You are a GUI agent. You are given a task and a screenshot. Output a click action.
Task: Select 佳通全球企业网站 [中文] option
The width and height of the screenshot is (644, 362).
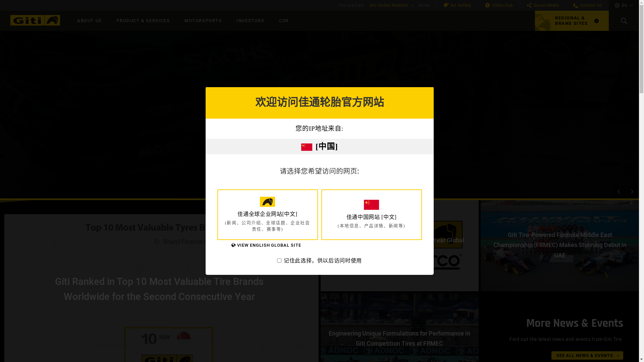coord(267,215)
